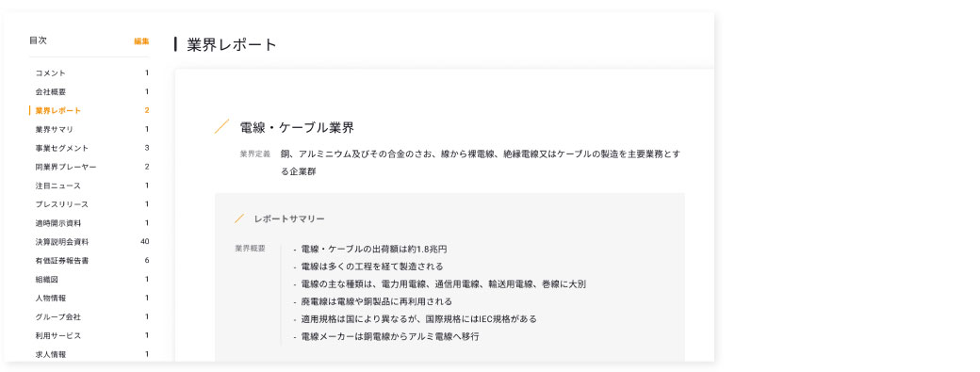The height and width of the screenshot is (372, 980).
Task: Click the 編集 edit link
Action: tap(142, 41)
